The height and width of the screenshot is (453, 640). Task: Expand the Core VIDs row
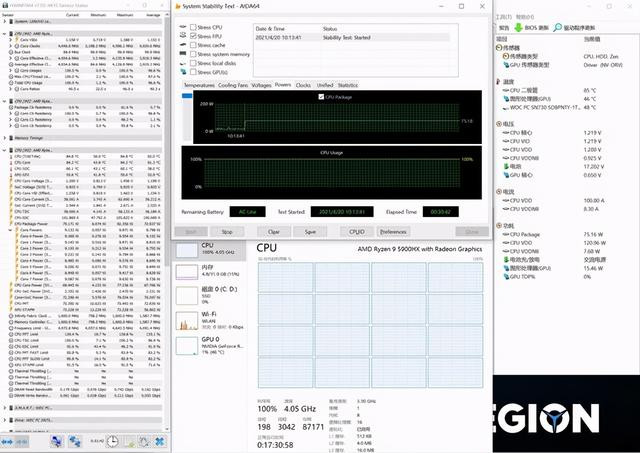tap(10, 40)
